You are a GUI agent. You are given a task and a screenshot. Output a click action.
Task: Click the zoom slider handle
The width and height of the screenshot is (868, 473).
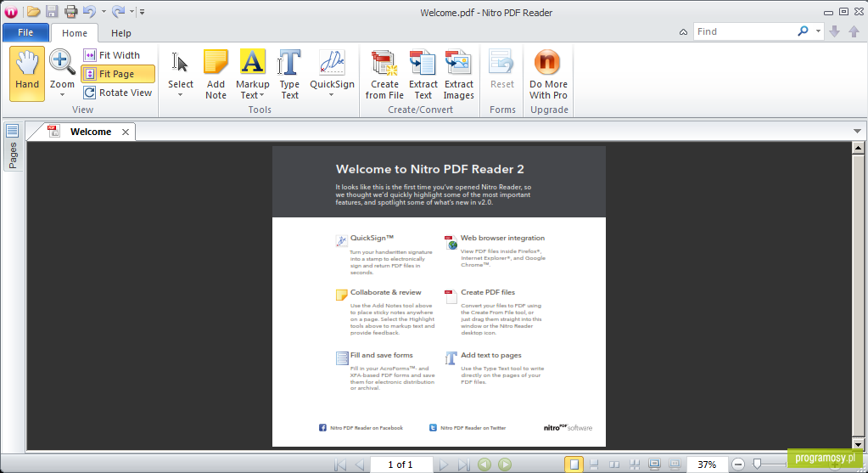click(x=757, y=465)
